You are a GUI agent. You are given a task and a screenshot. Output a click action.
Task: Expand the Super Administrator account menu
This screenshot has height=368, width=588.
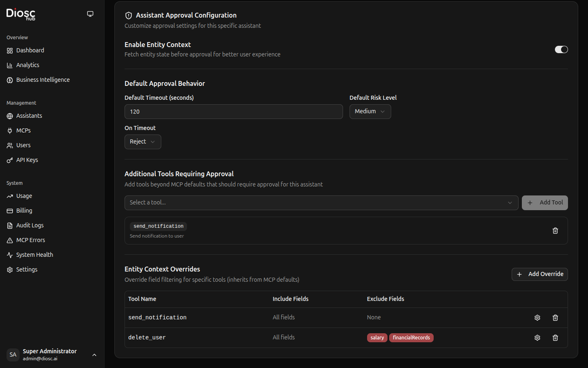coord(94,355)
